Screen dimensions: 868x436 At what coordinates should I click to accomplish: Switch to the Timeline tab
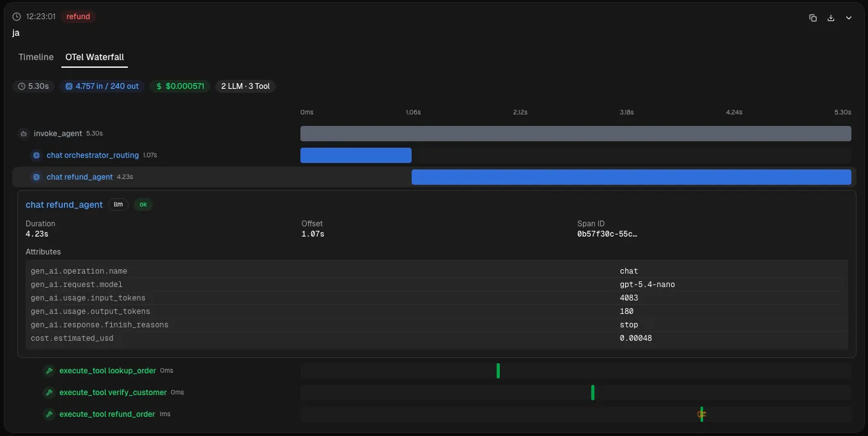pos(35,57)
